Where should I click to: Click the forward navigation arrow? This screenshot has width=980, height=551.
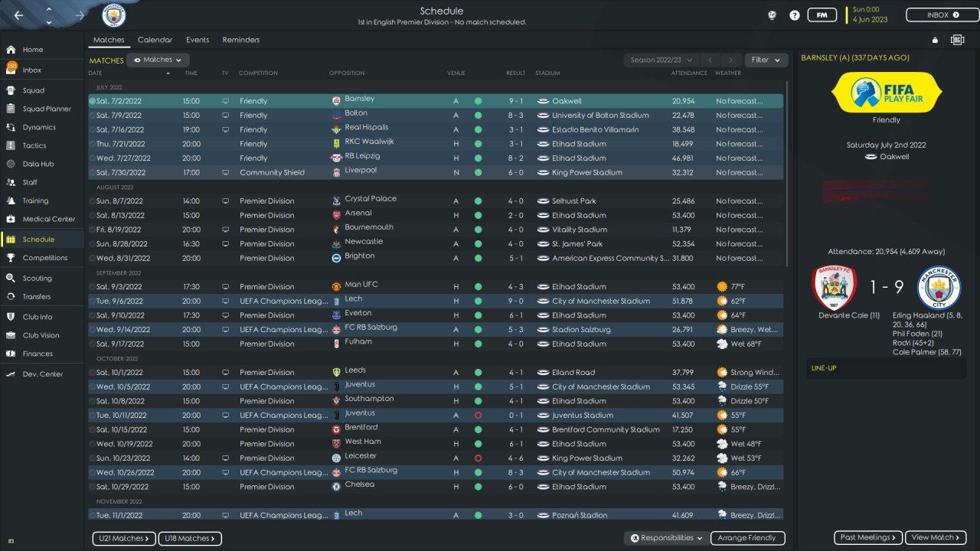pyautogui.click(x=80, y=15)
